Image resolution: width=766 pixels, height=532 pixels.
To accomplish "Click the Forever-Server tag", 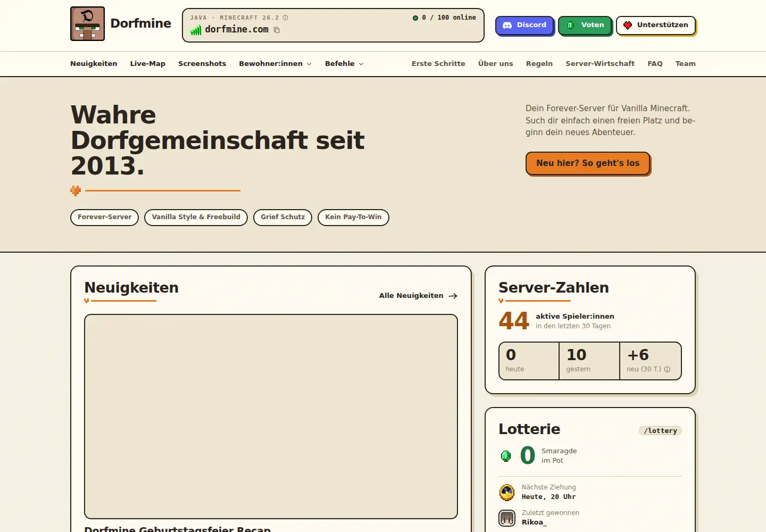I will [x=104, y=217].
